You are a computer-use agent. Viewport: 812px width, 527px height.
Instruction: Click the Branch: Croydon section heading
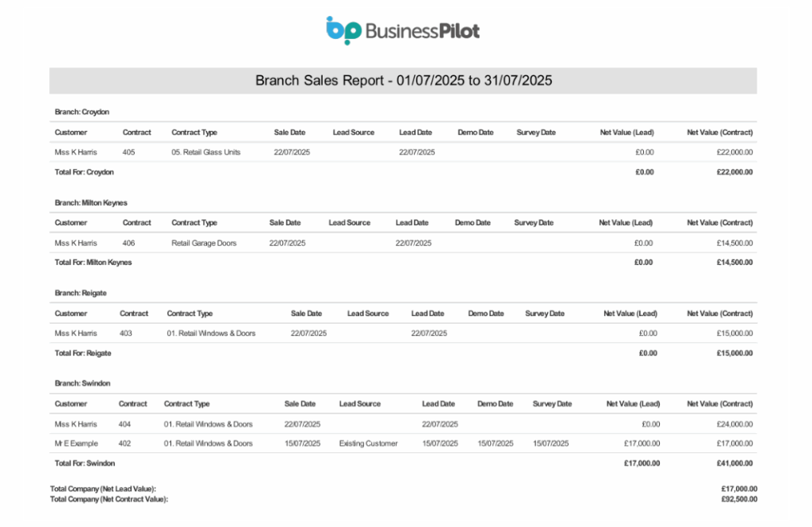82,112
